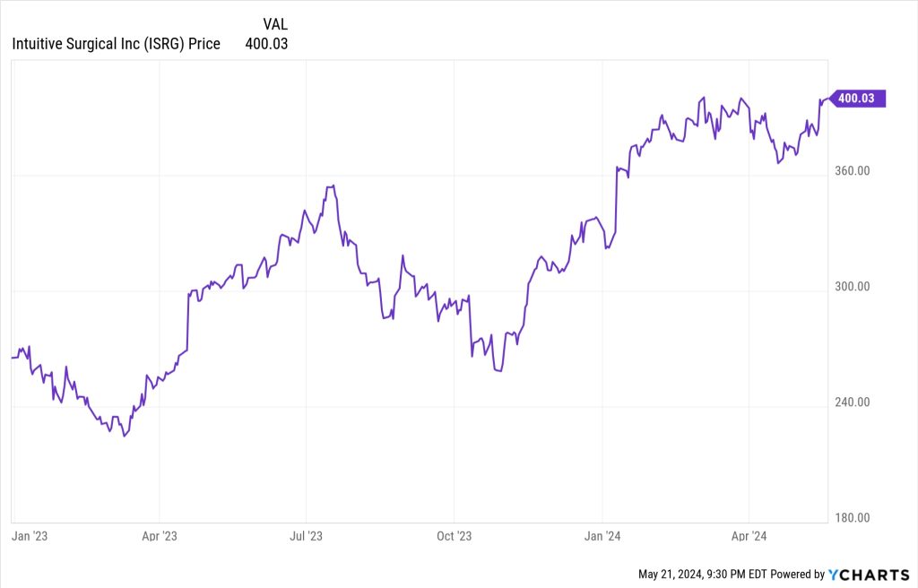Select the Intuitive Surgical Inc (ISRG) Price label
This screenshot has width=918, height=588.
116,43
